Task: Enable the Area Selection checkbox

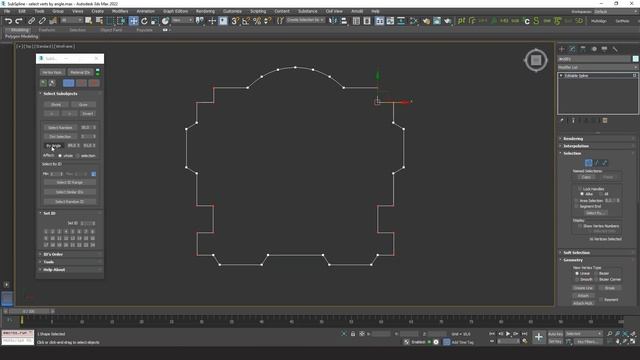Action: coord(576,200)
